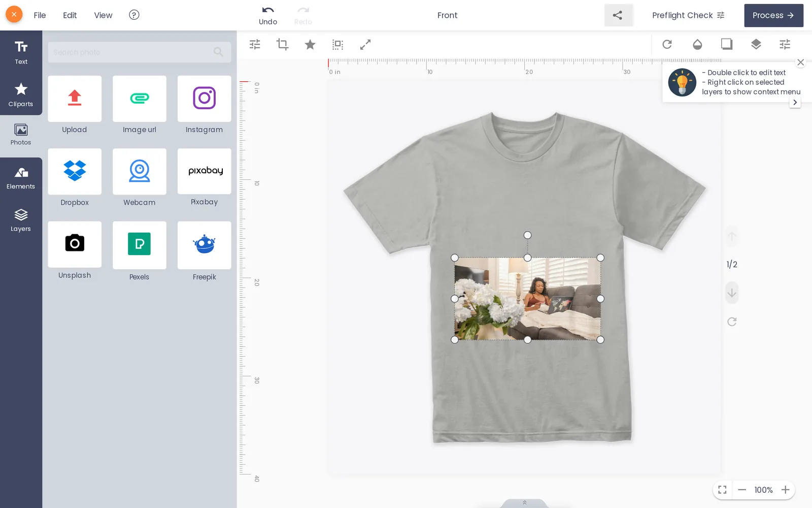Click the photo's top-left resize handle
This screenshot has width=812, height=508.
click(455, 258)
